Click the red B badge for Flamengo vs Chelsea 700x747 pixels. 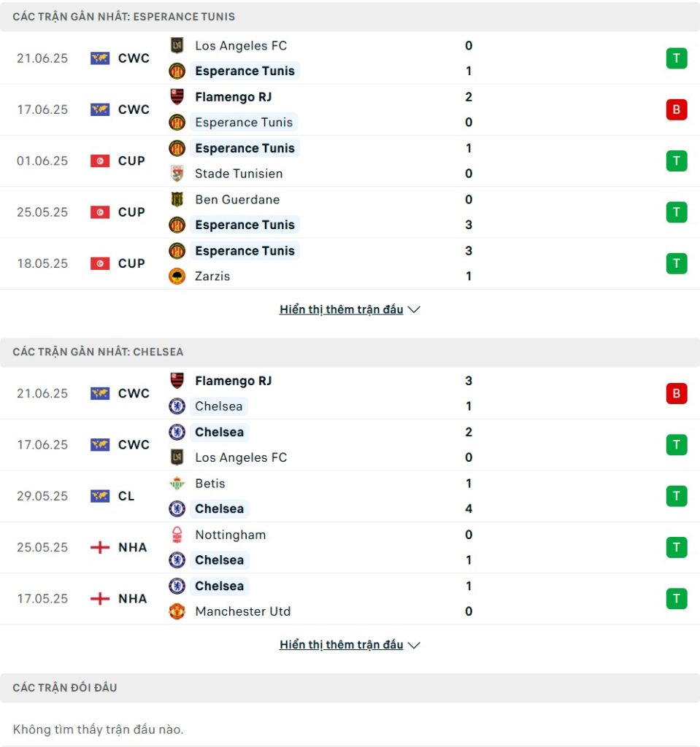677,393
